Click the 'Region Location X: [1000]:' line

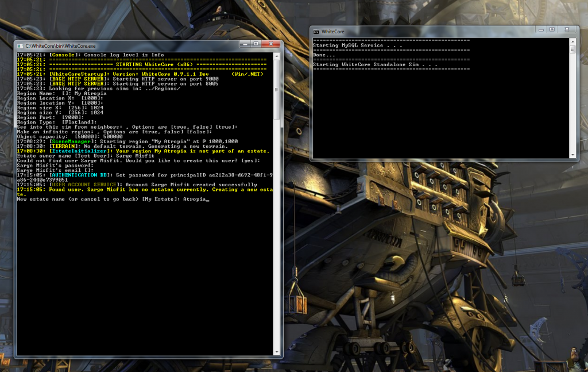[60, 98]
